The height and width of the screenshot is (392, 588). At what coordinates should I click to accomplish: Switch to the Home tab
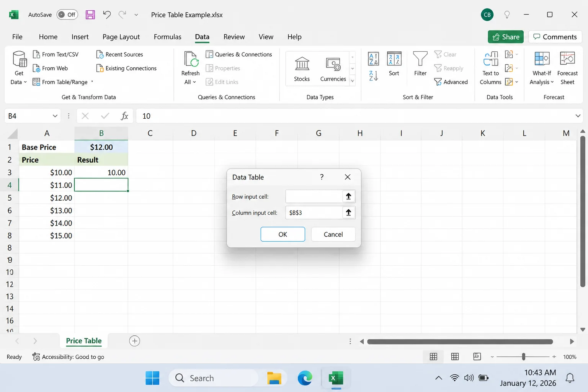pos(48,37)
